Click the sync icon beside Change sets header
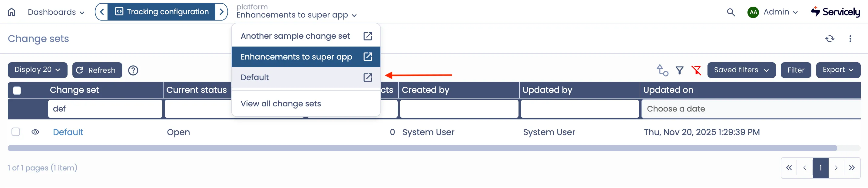This screenshot has width=868, height=188. pyautogui.click(x=830, y=39)
